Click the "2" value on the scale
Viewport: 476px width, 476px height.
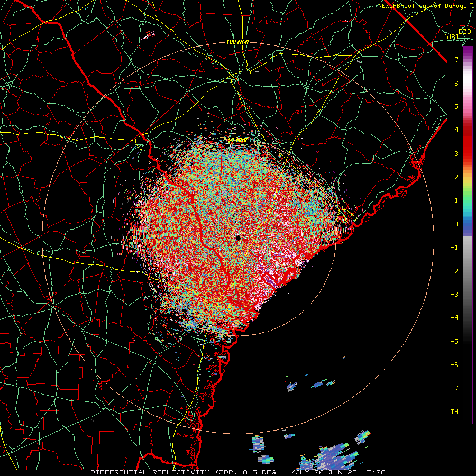coord(456,177)
